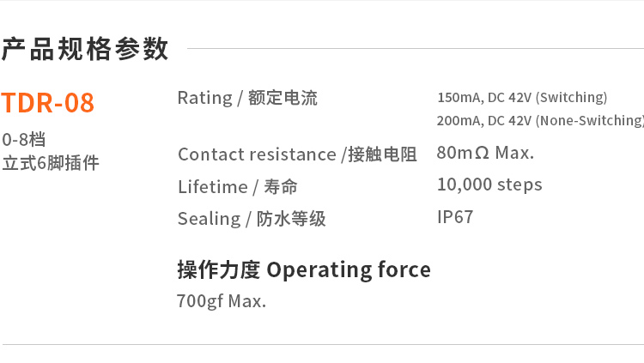Click the English words Contact resistance
Screen dimensions: 644x363
click(257, 154)
